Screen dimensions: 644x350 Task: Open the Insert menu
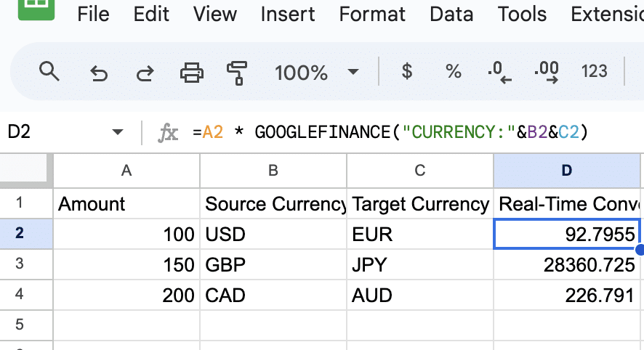click(288, 15)
